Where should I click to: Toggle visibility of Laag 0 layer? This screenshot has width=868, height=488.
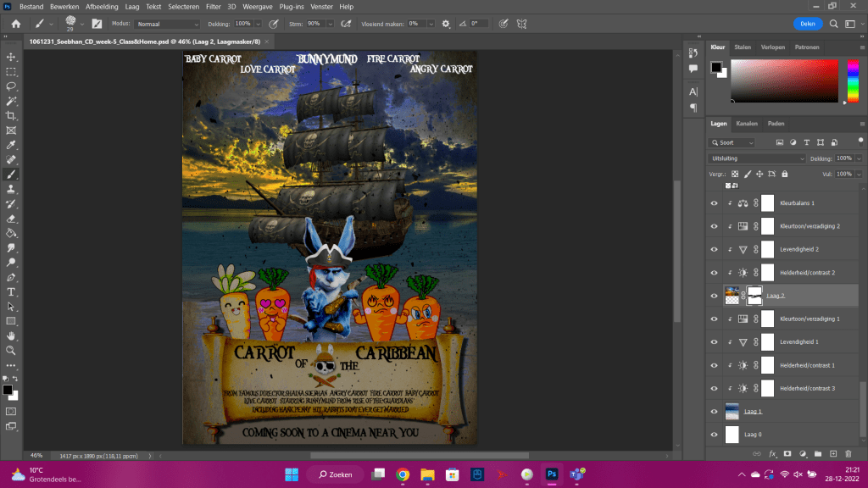point(714,434)
